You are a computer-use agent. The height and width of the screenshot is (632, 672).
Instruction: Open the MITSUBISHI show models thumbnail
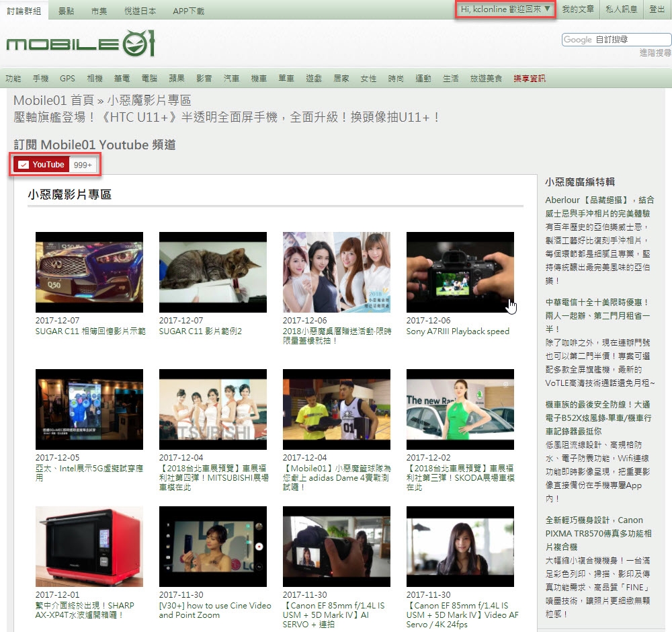point(212,409)
